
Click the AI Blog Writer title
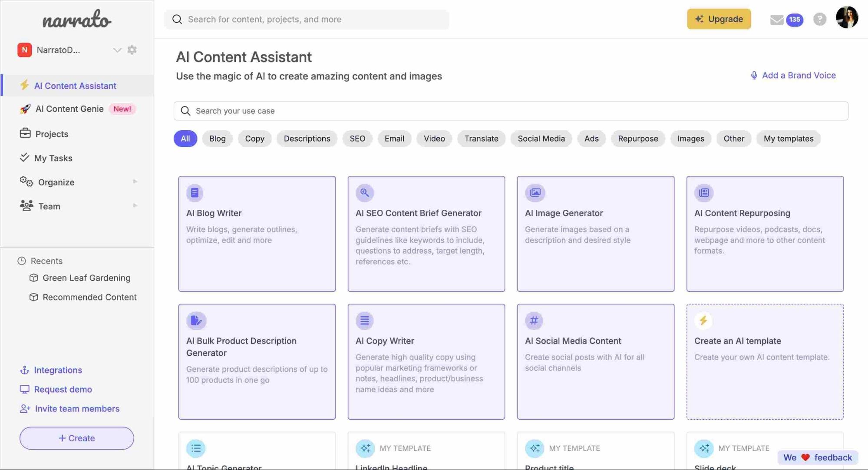(x=214, y=213)
